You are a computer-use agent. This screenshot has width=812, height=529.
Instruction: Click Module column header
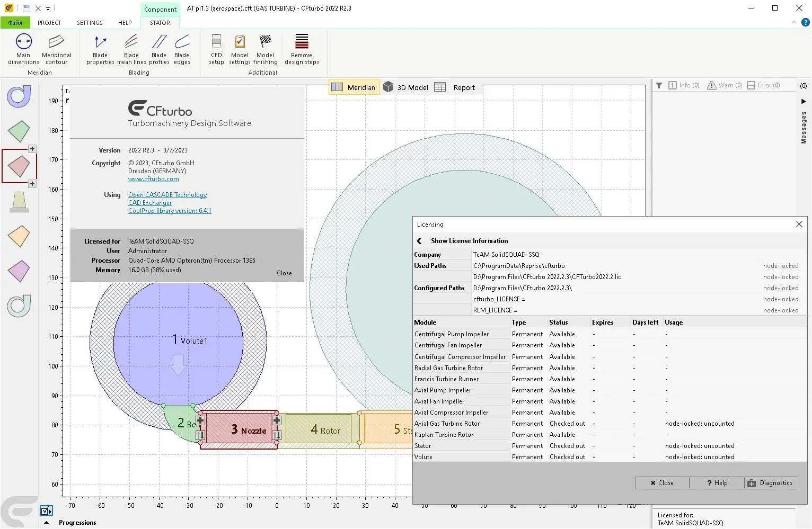click(x=461, y=322)
